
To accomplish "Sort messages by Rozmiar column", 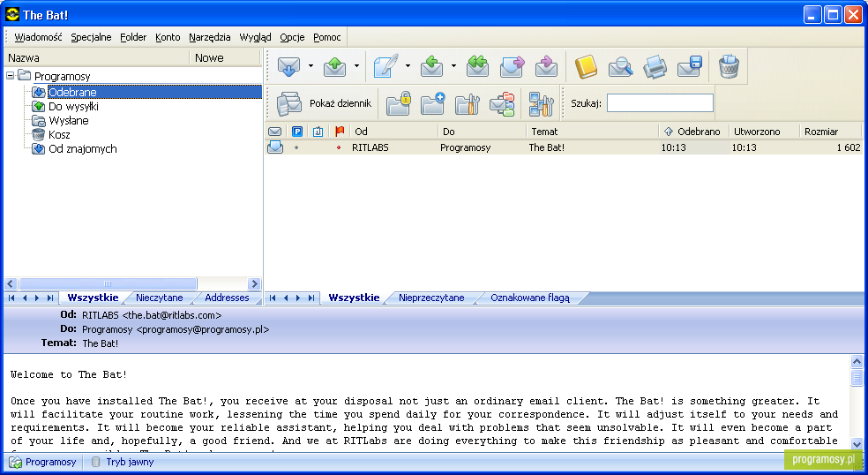I will [830, 132].
